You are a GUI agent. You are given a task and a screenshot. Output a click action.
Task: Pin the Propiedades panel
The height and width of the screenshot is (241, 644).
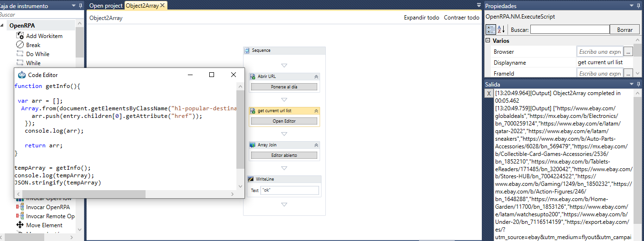tap(639, 6)
